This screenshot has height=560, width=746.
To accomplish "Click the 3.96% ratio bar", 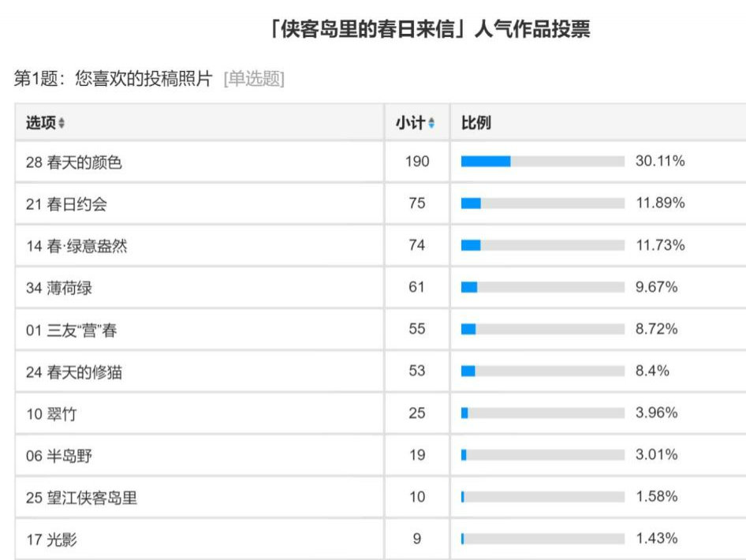I will [543, 413].
